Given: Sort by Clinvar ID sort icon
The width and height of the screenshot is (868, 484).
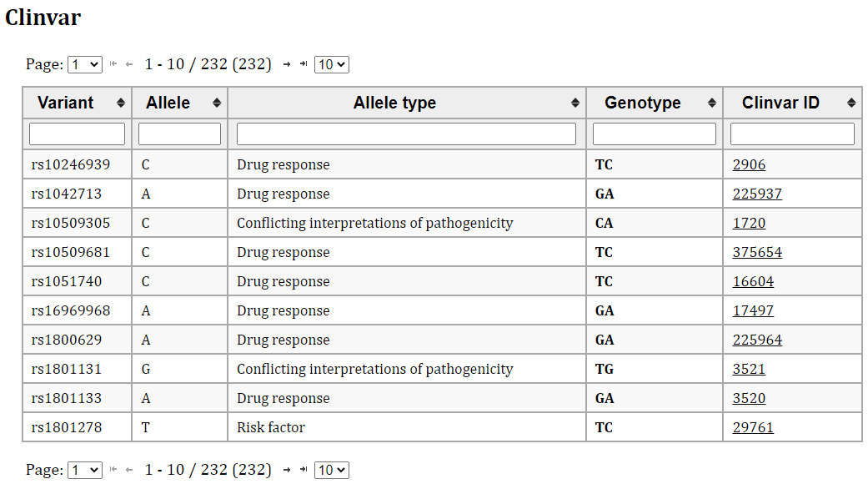Looking at the screenshot, I should tap(851, 103).
